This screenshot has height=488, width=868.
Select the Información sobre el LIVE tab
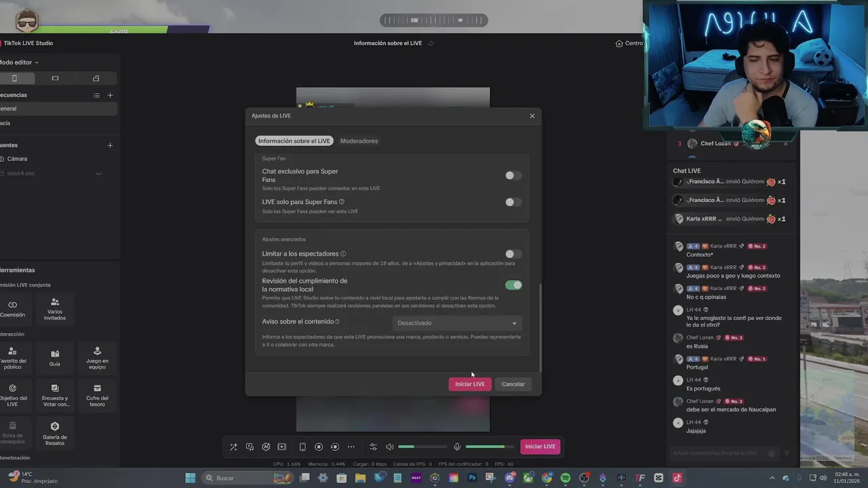(294, 141)
